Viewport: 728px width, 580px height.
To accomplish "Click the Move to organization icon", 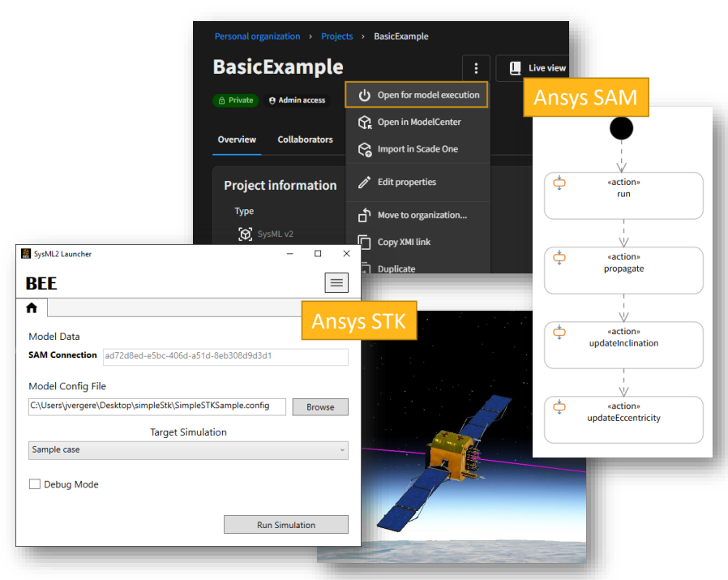I will pyautogui.click(x=365, y=215).
